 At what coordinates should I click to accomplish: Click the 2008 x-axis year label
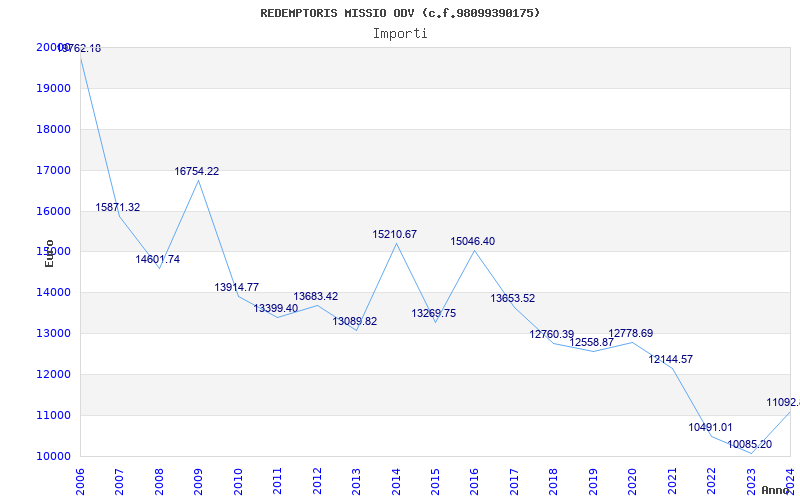[x=159, y=482]
